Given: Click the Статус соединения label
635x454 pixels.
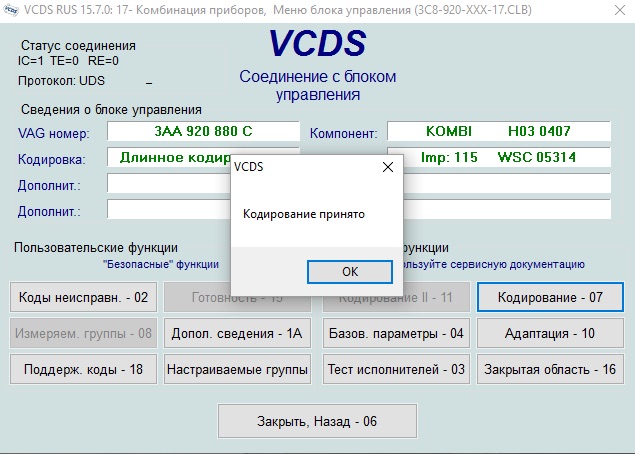Looking at the screenshot, I should 78,45.
